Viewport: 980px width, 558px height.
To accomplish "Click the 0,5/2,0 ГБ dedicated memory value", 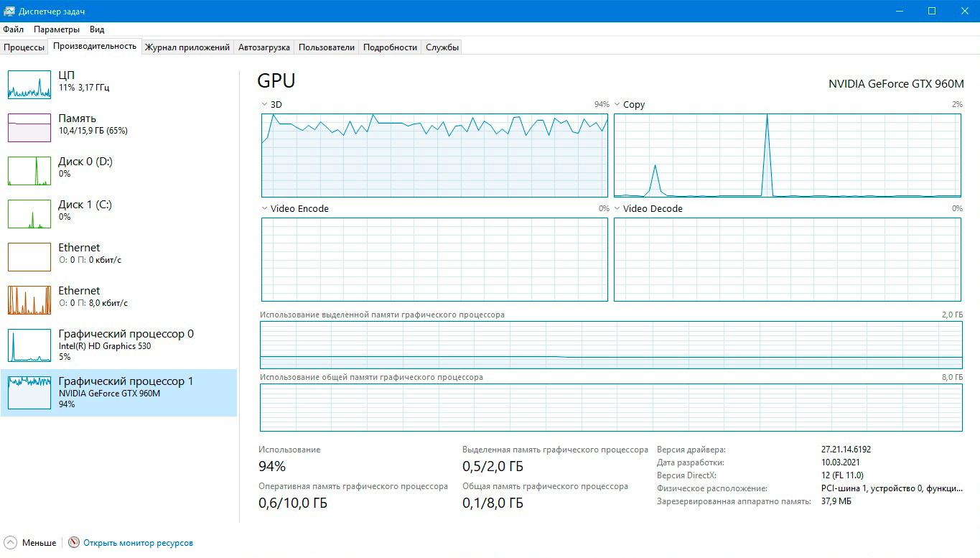I will pyautogui.click(x=493, y=467).
